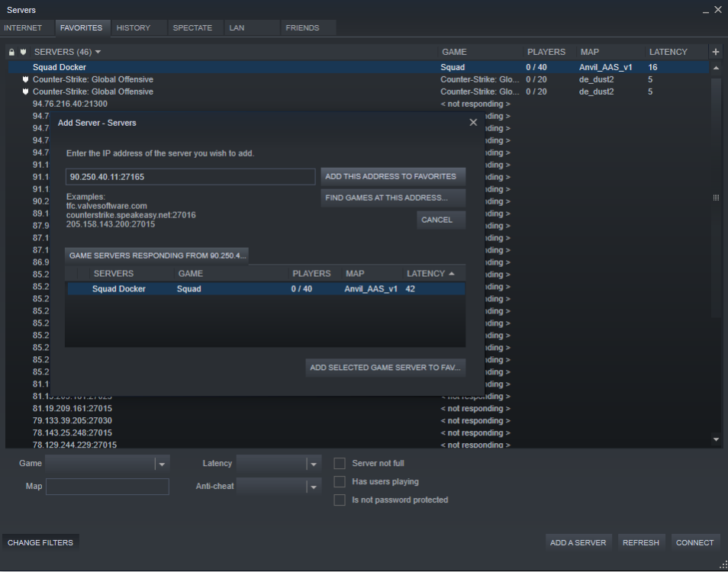The width and height of the screenshot is (728, 572).
Task: Click VAC shield icon of second Counter-Strike row
Action: (x=25, y=92)
